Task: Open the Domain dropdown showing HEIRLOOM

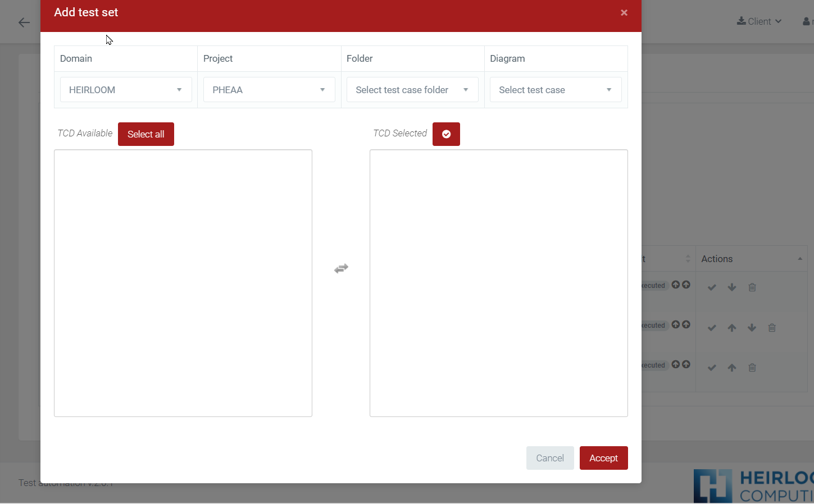Action: click(x=126, y=90)
